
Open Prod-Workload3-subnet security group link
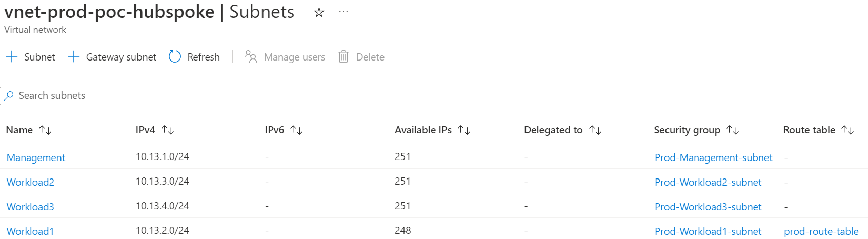click(x=708, y=207)
